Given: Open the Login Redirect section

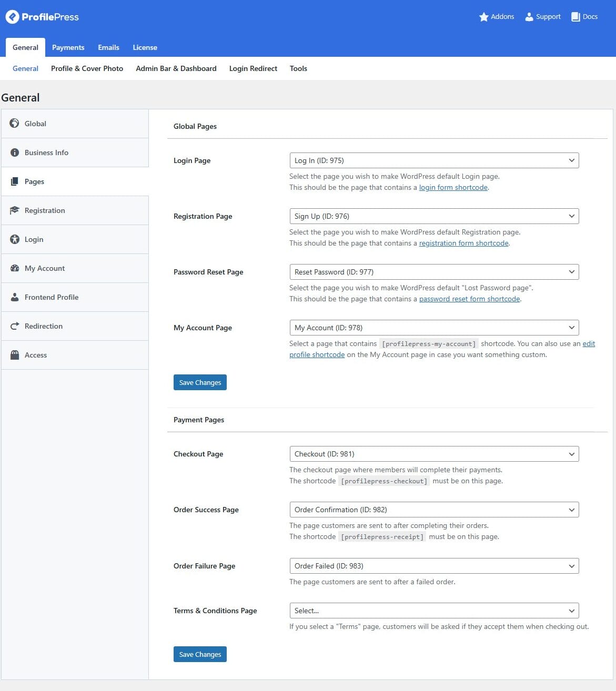Looking at the screenshot, I should 253,68.
